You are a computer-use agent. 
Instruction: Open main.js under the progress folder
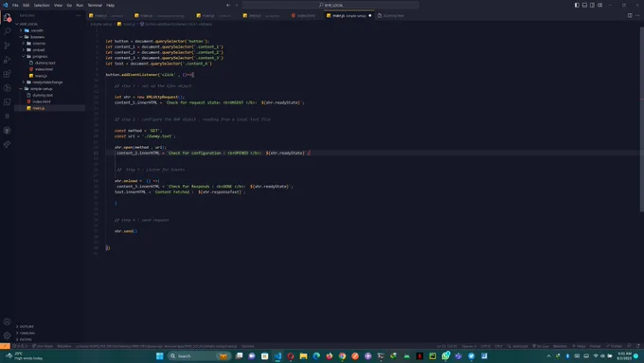click(40, 76)
